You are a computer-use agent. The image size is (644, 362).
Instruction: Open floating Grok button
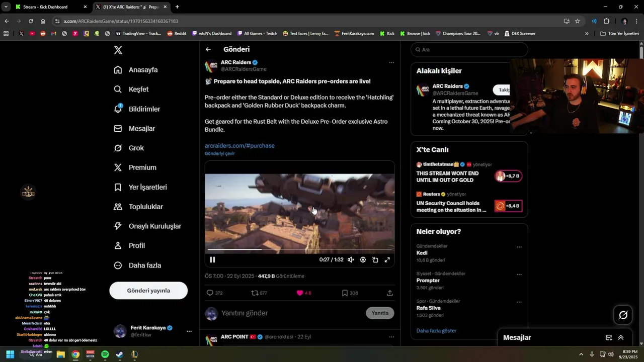coord(623,315)
